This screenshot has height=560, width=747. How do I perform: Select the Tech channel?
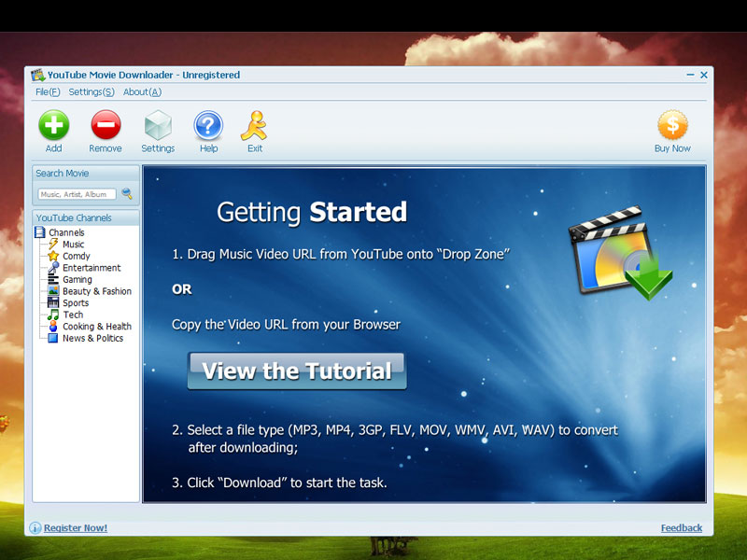pos(73,315)
